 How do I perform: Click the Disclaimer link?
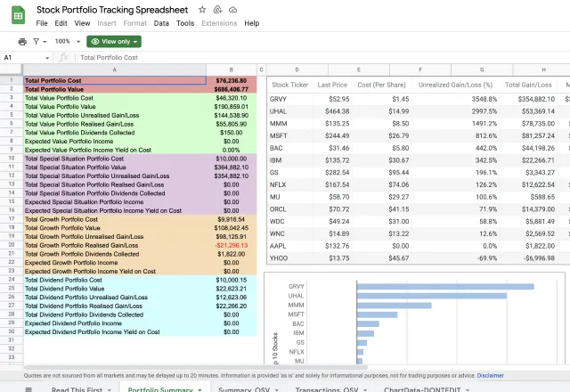pos(491,376)
